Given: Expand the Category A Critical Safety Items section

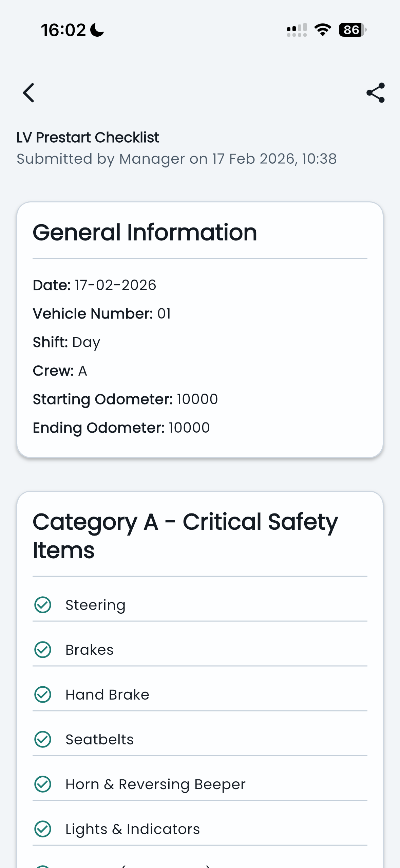Looking at the screenshot, I should [185, 536].
